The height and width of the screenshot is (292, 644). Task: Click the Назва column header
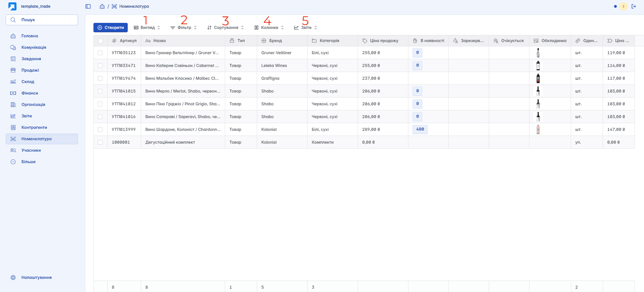pyautogui.click(x=183, y=41)
